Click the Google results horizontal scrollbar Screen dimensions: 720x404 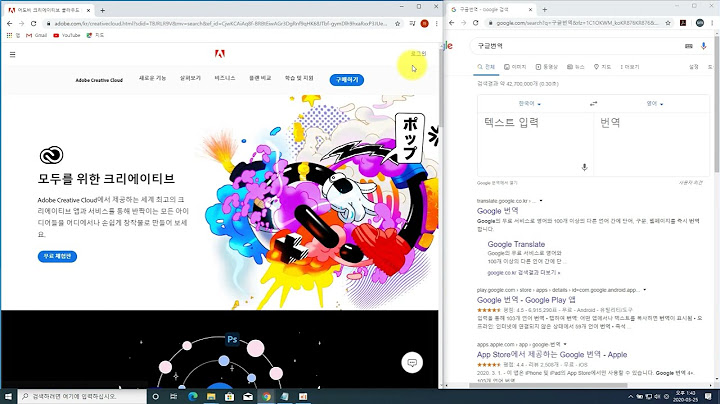[x=548, y=386]
